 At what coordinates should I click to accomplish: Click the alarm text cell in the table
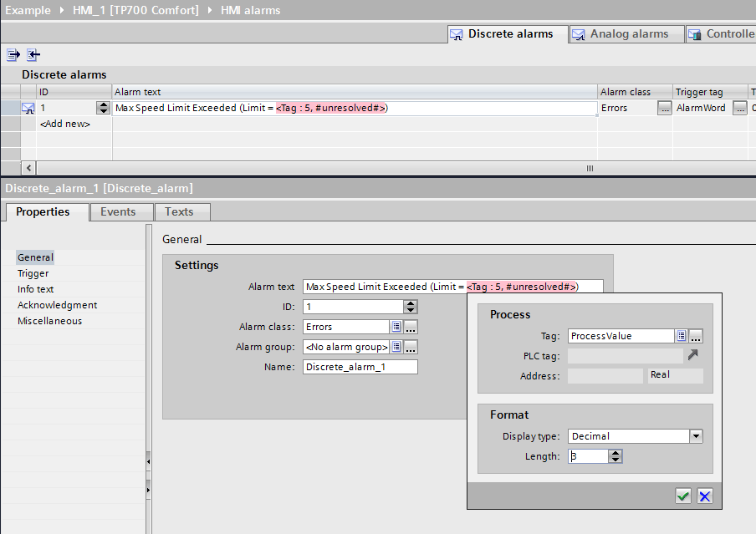click(355, 108)
